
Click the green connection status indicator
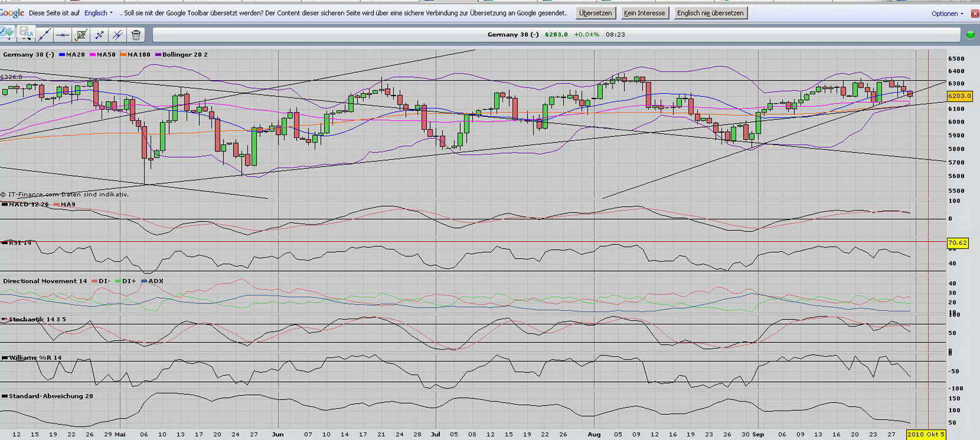(x=970, y=35)
